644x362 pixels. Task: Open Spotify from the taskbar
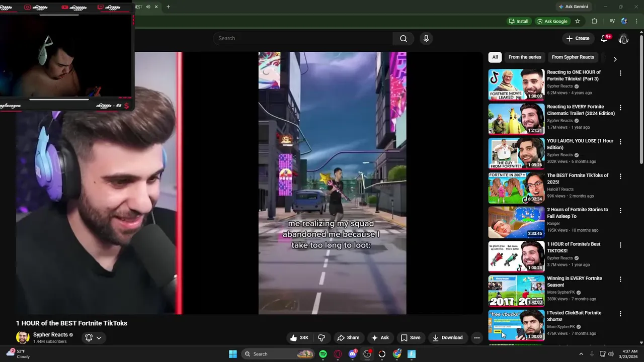click(323, 354)
